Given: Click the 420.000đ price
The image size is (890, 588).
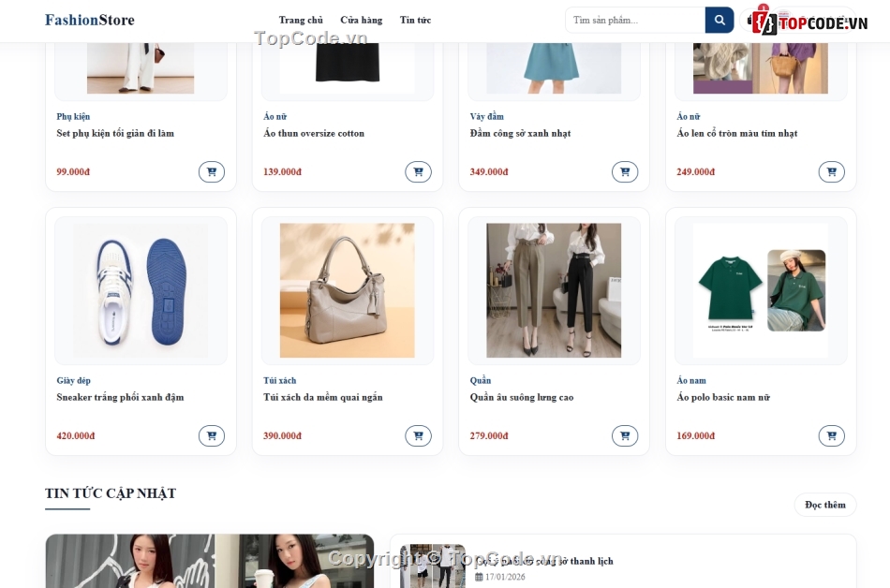Looking at the screenshot, I should point(76,436).
